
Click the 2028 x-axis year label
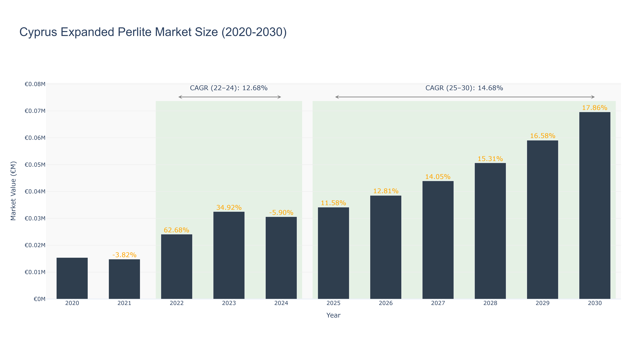point(490,303)
